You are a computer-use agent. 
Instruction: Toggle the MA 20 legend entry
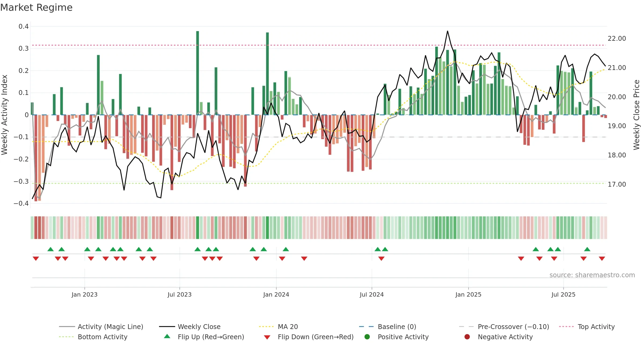(x=278, y=327)
